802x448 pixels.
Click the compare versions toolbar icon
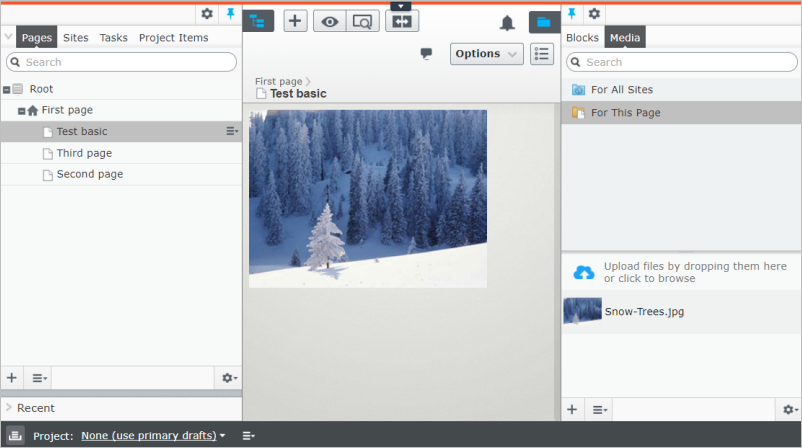pos(402,21)
